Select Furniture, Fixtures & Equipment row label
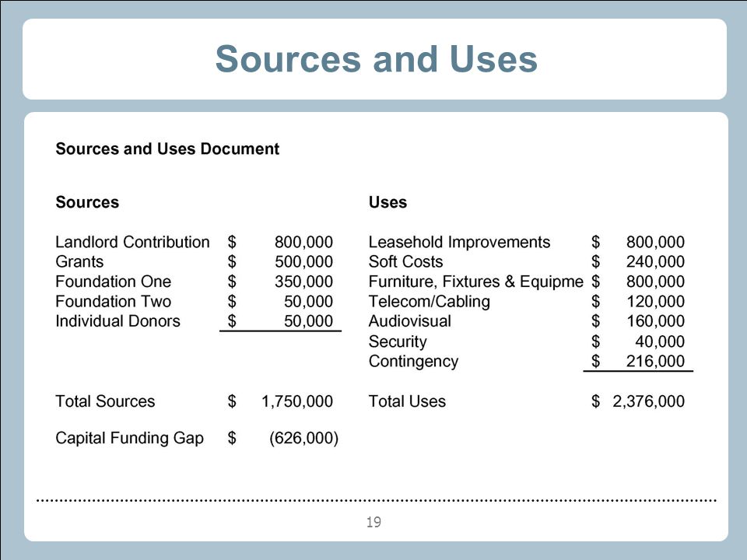747x560 pixels. coord(476,282)
